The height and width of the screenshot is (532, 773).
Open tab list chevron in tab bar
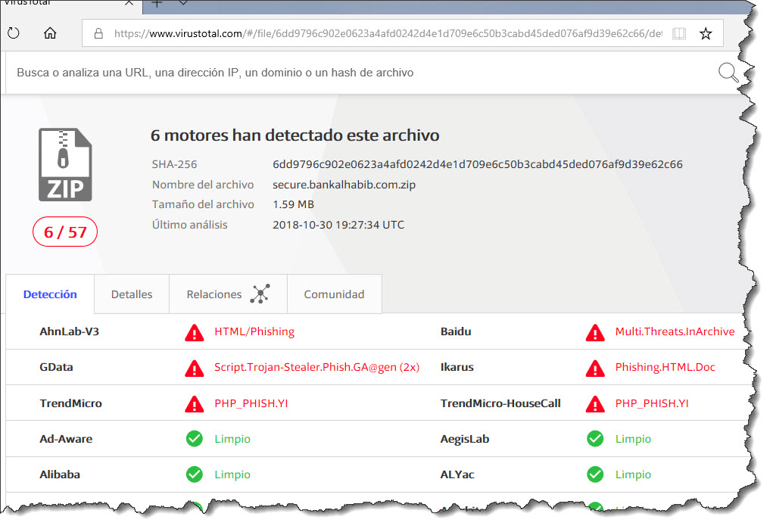click(x=183, y=3)
